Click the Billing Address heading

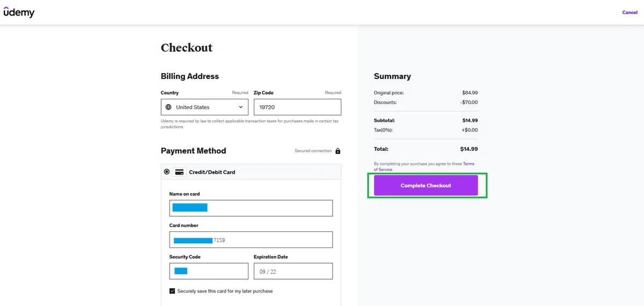click(190, 76)
